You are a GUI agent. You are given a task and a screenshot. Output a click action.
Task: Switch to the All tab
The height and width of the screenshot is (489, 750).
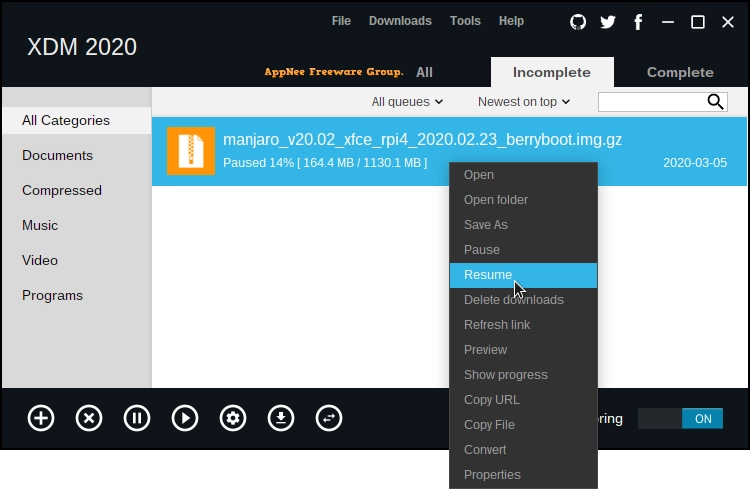pyautogui.click(x=424, y=72)
